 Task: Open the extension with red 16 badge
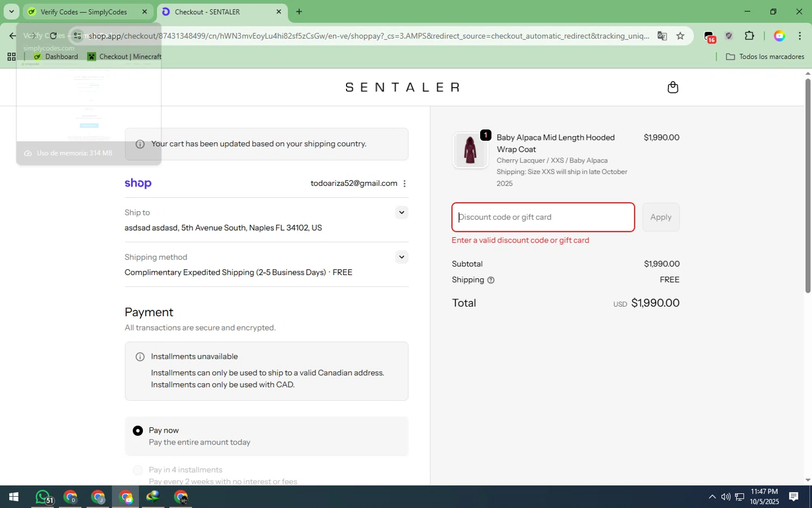pyautogui.click(x=710, y=36)
